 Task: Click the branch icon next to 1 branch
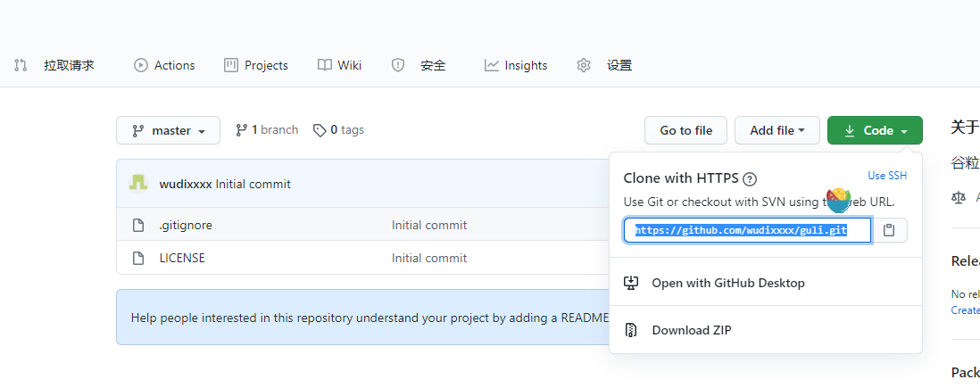(x=241, y=130)
